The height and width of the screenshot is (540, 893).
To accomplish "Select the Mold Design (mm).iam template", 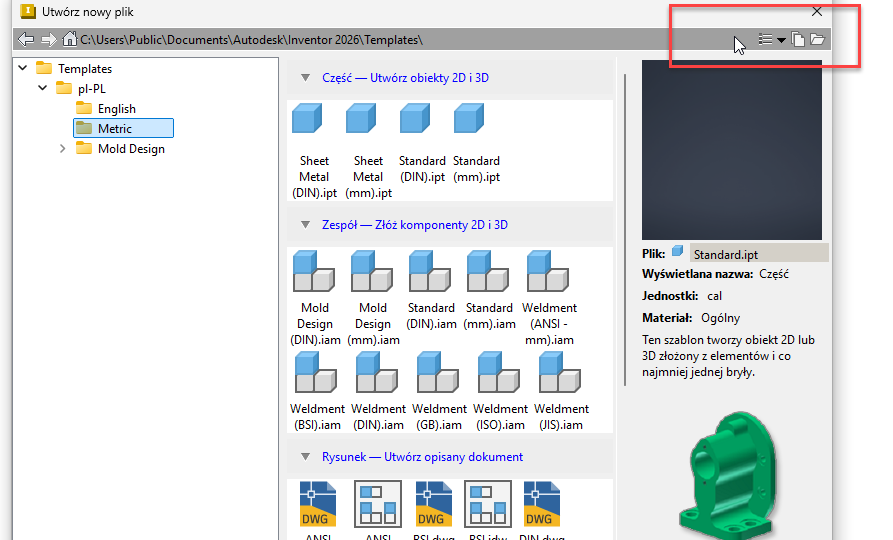I will pyautogui.click(x=373, y=298).
